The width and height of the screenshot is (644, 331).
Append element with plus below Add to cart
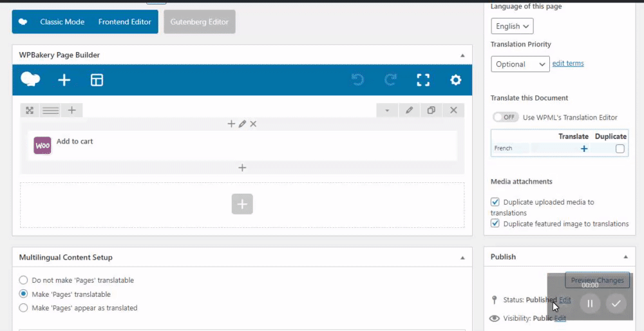point(242,167)
